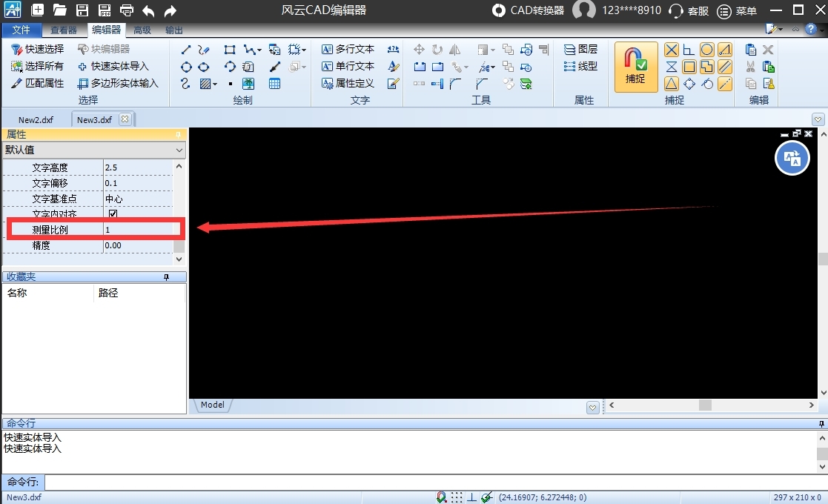Click the Move tool icon
The height and width of the screenshot is (504, 828).
pos(419,50)
